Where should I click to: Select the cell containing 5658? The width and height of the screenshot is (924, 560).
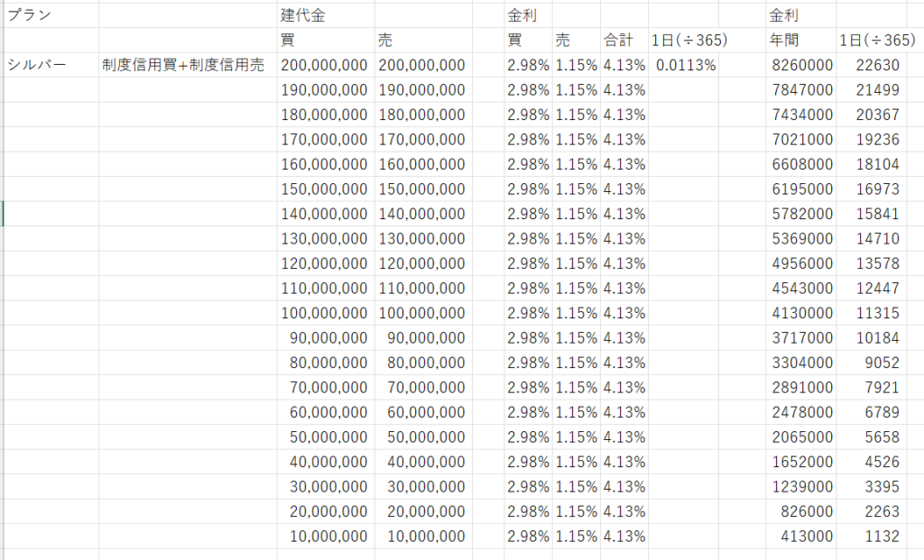pos(883,437)
